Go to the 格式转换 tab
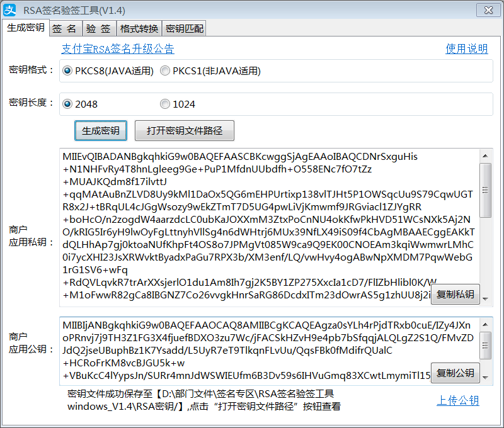This screenshot has width=504, height=428. 139,28
